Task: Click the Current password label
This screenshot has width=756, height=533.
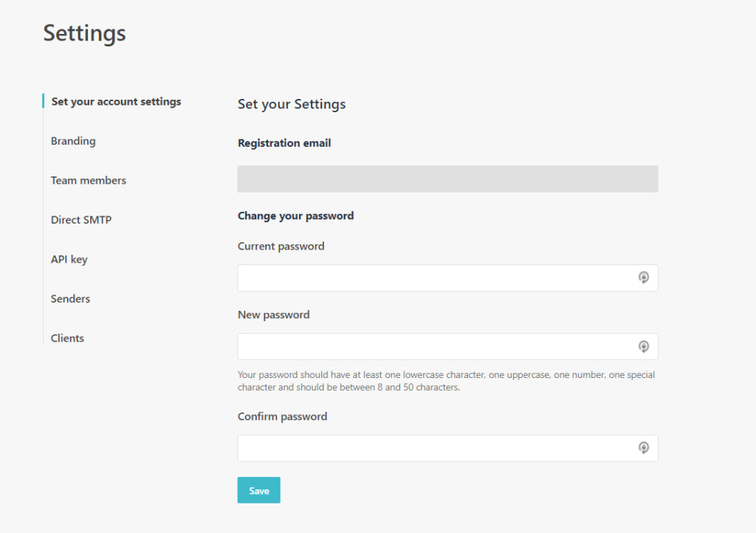Action: click(x=281, y=247)
